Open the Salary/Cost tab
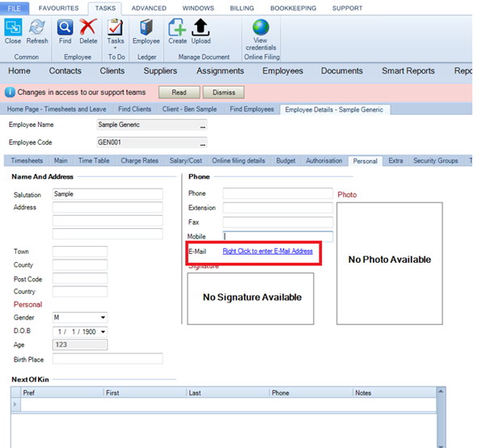486x448 pixels. 186,161
